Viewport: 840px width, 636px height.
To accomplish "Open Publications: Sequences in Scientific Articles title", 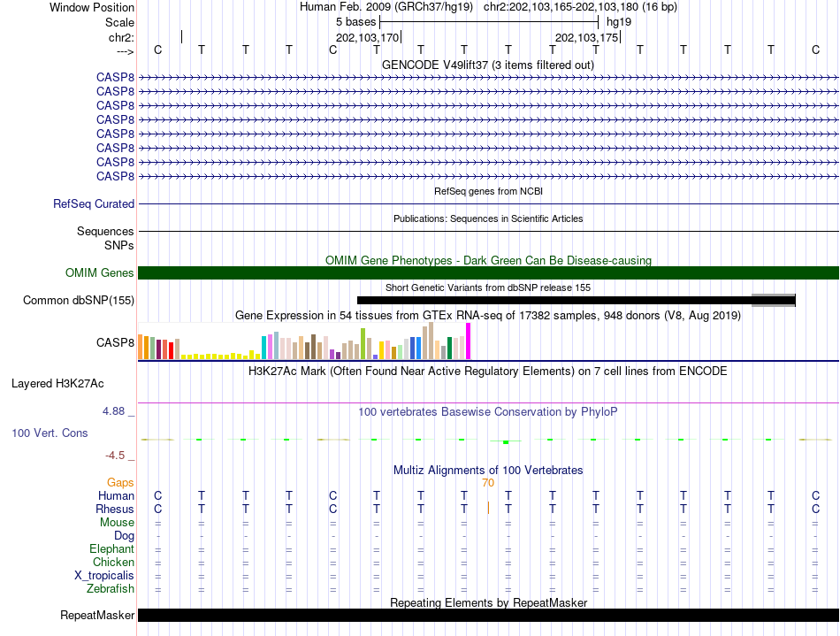I will click(488, 218).
